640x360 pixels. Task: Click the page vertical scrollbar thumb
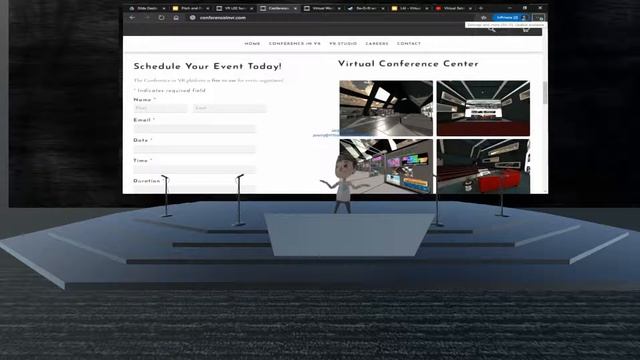tap(545, 93)
